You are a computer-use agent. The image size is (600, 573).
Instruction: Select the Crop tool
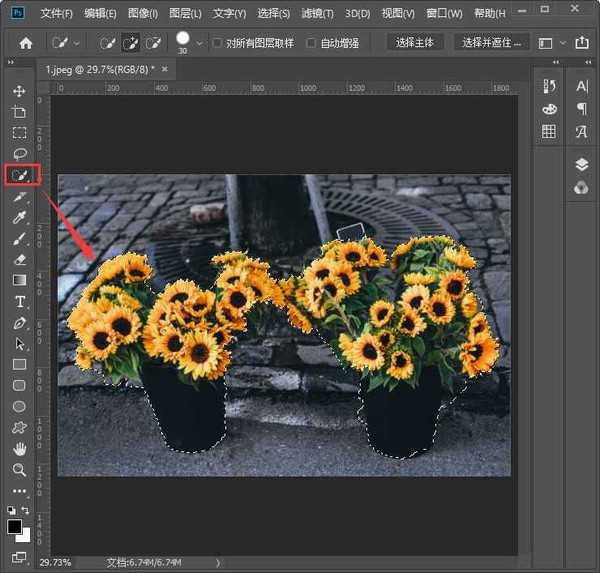19,112
